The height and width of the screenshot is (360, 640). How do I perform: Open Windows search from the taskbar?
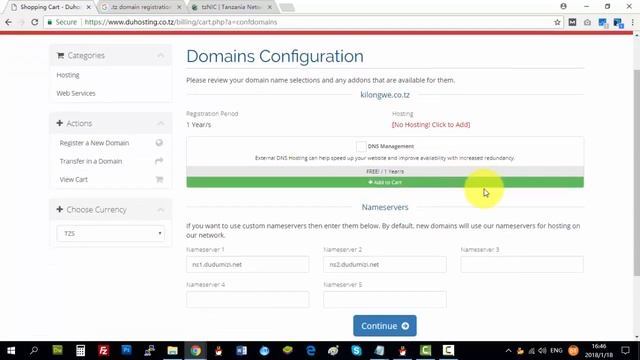[34, 350]
